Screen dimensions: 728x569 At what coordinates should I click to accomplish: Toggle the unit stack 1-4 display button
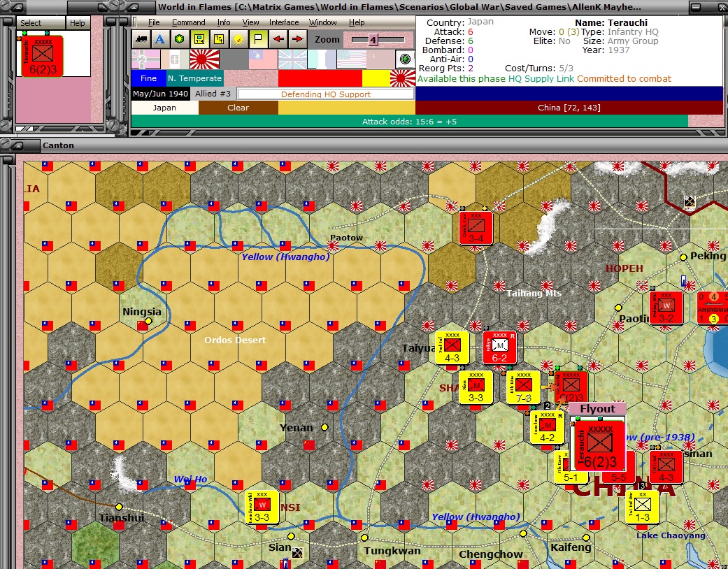(199, 39)
